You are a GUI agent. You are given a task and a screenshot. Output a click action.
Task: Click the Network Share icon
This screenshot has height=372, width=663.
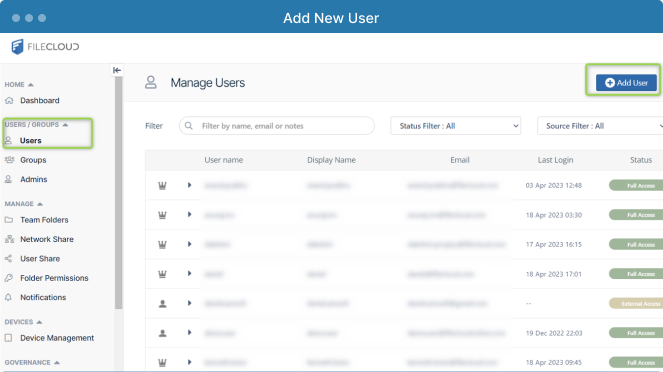tap(9, 239)
